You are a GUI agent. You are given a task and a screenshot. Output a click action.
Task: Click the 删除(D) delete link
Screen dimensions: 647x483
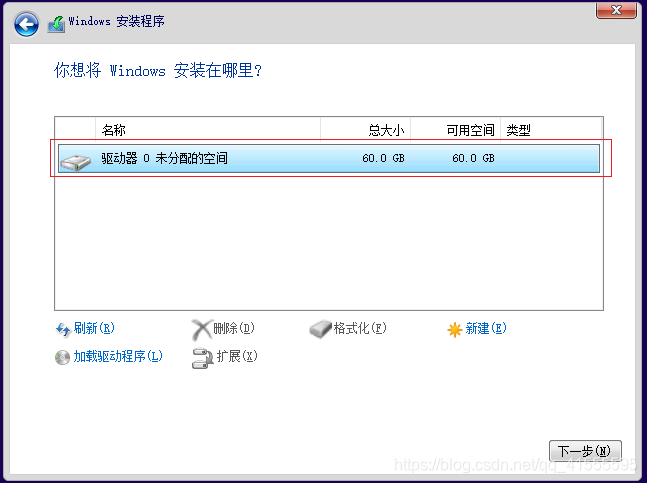[234, 328]
